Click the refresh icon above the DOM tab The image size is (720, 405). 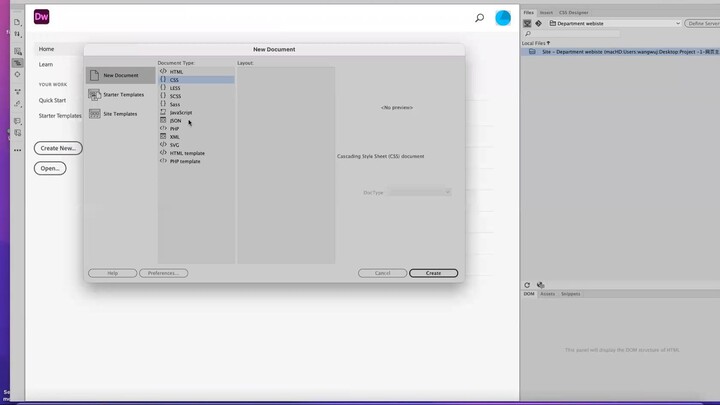click(528, 285)
